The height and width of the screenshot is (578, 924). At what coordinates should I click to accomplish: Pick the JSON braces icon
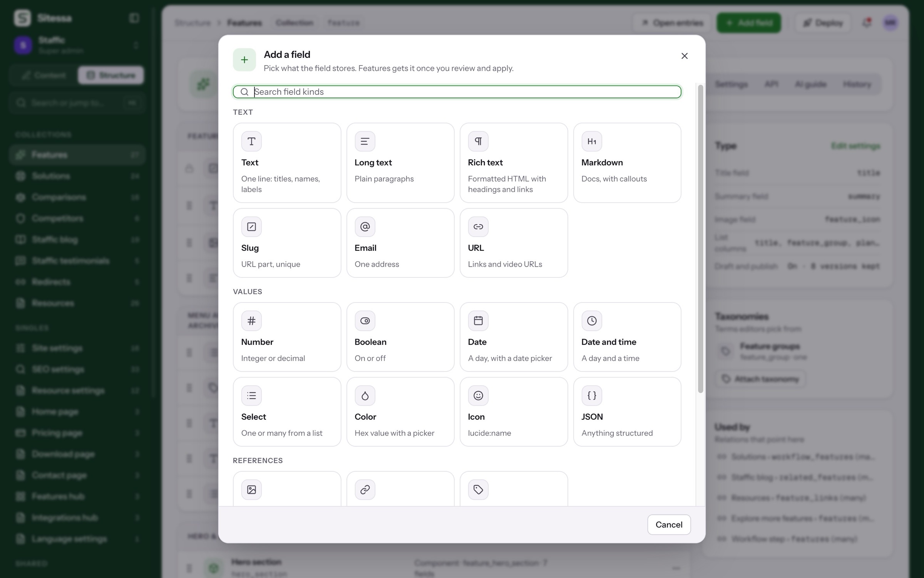point(591,395)
